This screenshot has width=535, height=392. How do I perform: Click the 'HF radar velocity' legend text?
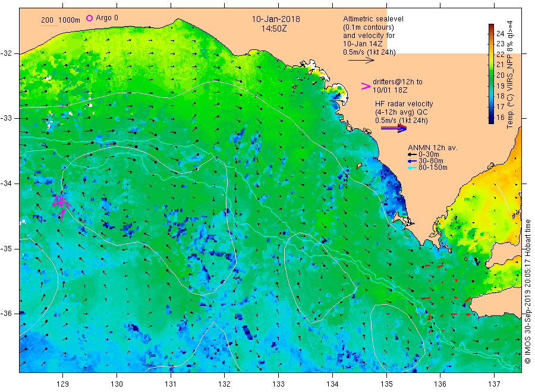click(x=404, y=103)
